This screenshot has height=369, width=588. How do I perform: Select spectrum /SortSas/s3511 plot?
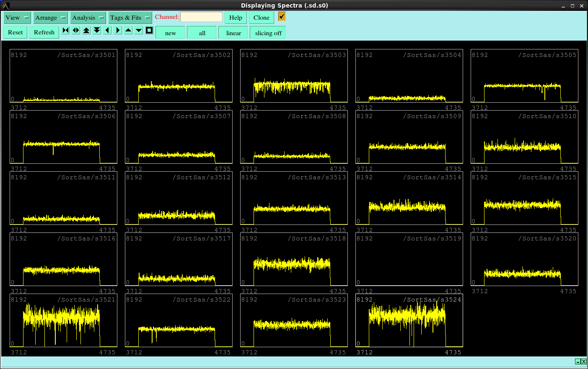click(63, 198)
